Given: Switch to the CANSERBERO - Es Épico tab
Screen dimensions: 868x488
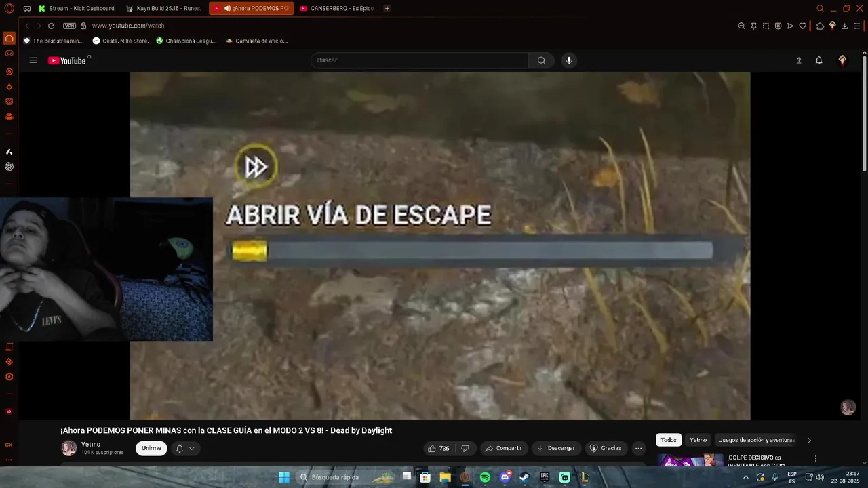Looking at the screenshot, I should click(x=338, y=8).
